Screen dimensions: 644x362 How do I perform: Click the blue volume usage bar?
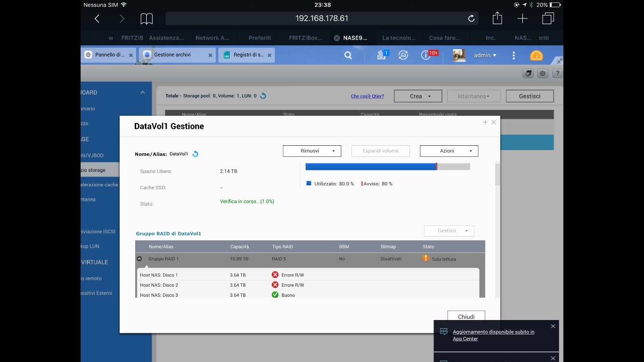[370, 167]
